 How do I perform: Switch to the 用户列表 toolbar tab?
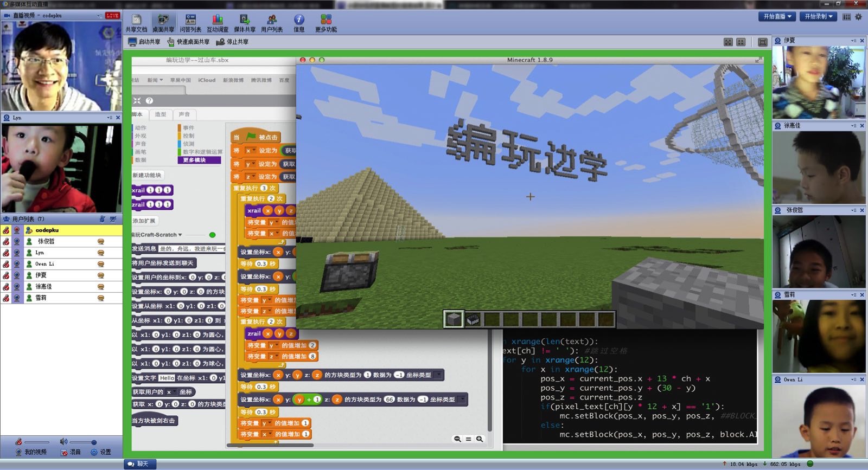272,23
